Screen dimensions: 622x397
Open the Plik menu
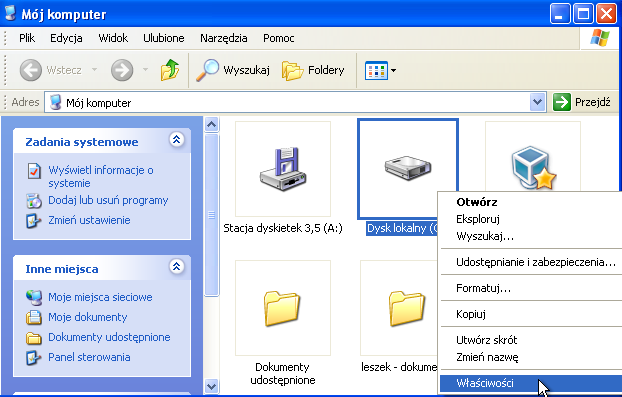27,38
